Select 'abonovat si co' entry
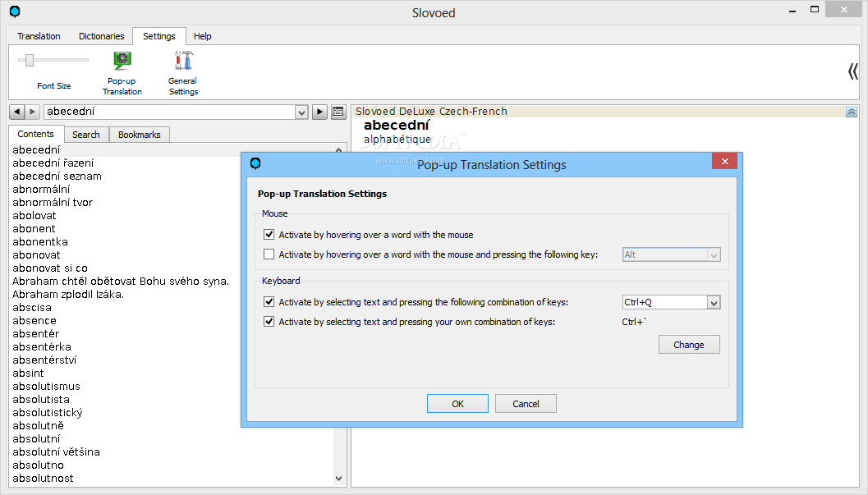 [x=50, y=268]
